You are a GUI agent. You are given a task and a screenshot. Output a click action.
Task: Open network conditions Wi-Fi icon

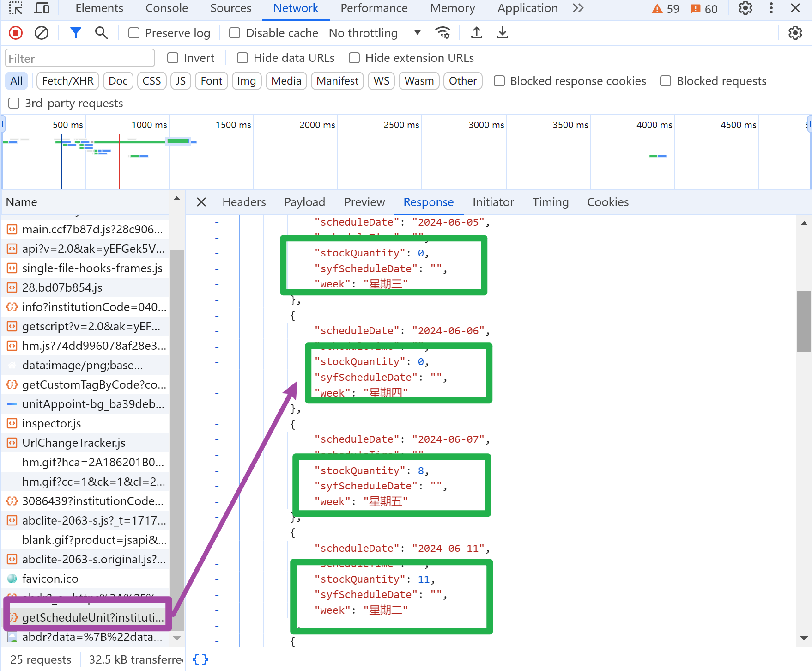coord(443,33)
